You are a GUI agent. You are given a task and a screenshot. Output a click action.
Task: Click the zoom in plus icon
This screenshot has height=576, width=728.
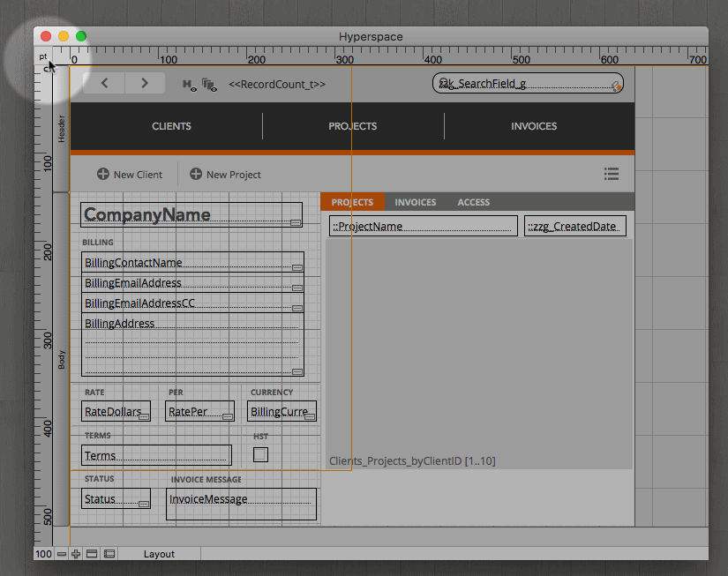tap(76, 554)
